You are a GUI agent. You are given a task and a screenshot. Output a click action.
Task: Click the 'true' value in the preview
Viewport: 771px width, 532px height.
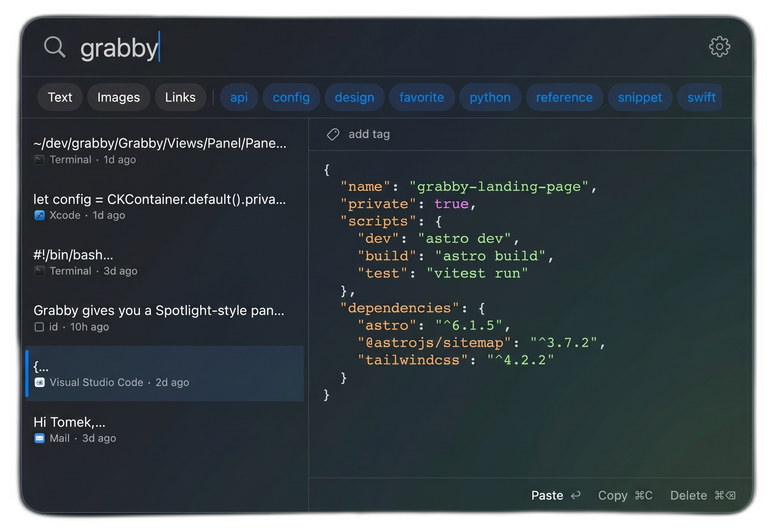click(451, 204)
